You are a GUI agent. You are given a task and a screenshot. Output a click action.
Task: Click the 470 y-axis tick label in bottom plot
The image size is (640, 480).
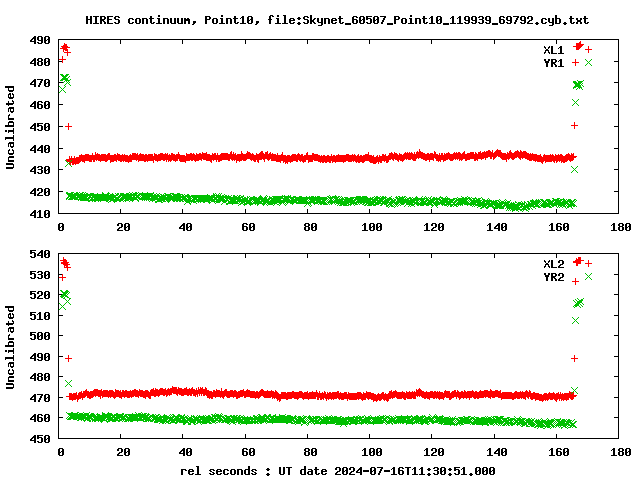(x=40, y=398)
